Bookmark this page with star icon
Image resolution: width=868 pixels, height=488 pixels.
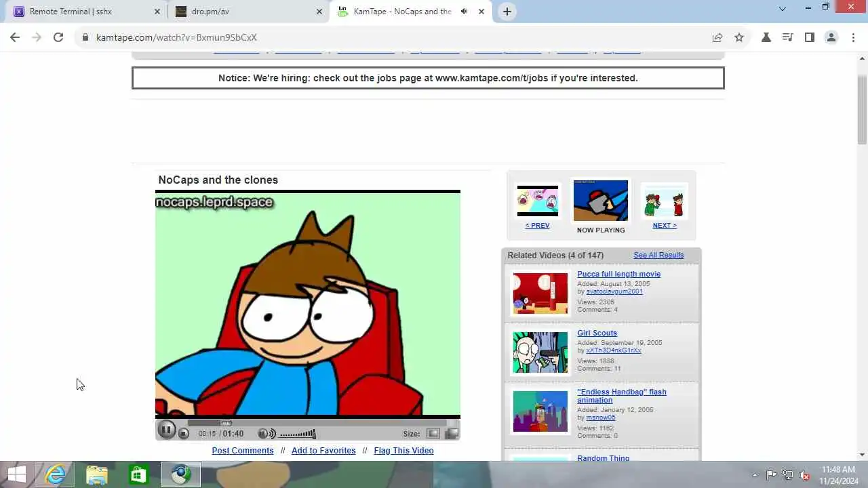(x=739, y=37)
